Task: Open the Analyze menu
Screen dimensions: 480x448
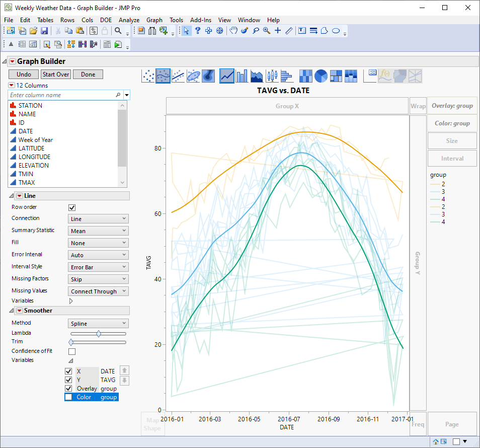Action: [x=129, y=20]
